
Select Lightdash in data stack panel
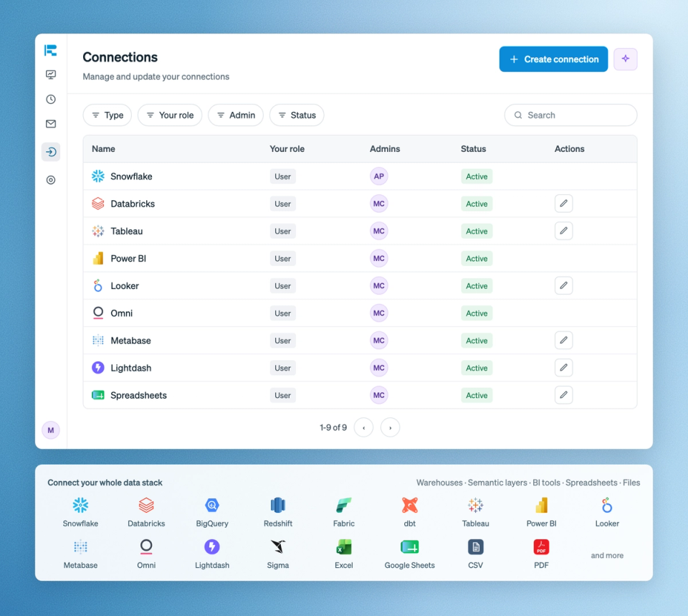(212, 554)
